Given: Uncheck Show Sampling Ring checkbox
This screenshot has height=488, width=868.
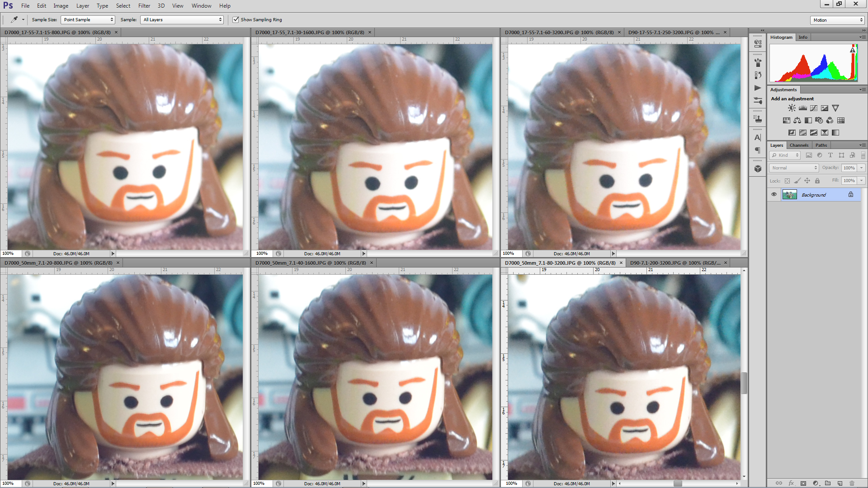Looking at the screenshot, I should [236, 19].
